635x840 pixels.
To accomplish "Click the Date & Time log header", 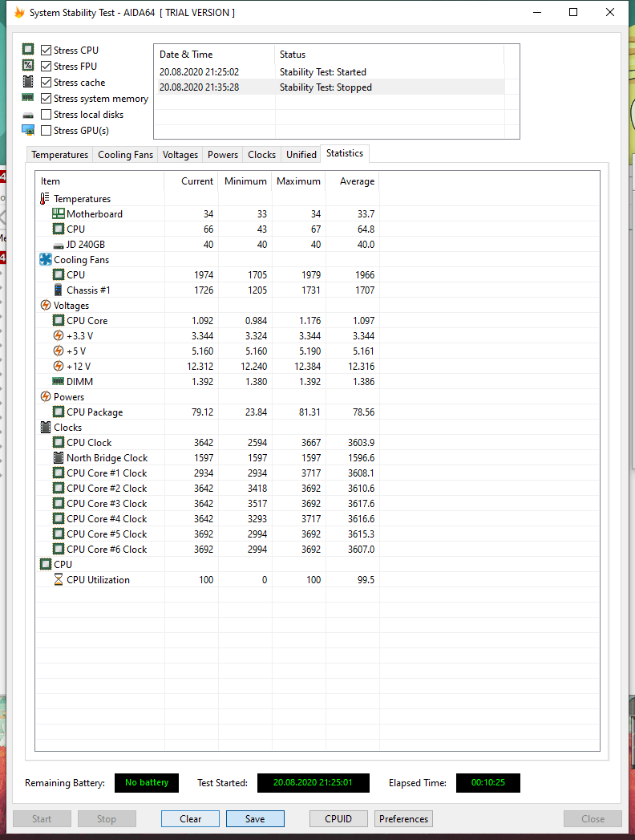I will [215, 54].
